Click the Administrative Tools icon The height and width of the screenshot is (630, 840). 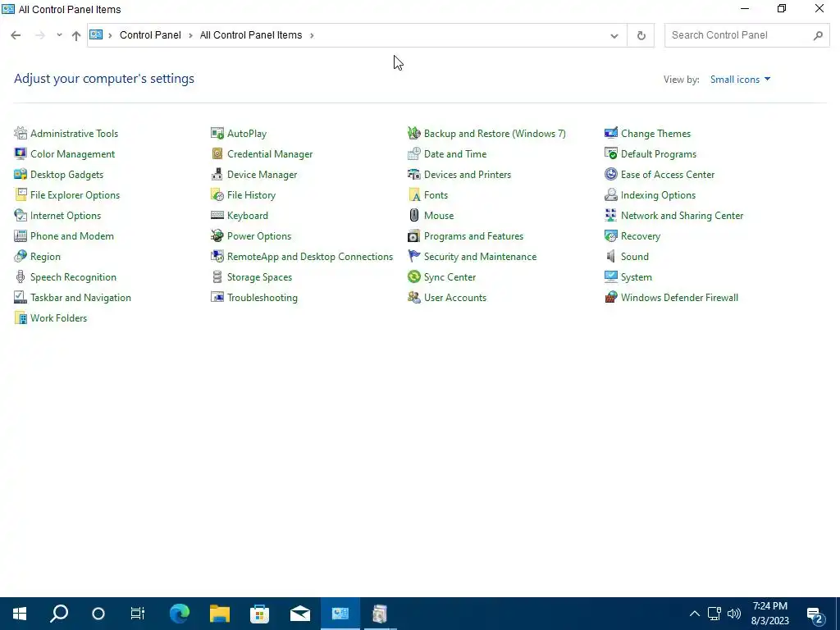pyautogui.click(x=21, y=133)
